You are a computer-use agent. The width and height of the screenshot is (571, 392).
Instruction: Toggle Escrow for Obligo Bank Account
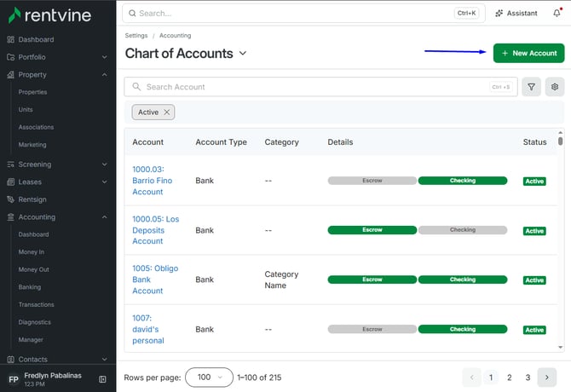(372, 280)
